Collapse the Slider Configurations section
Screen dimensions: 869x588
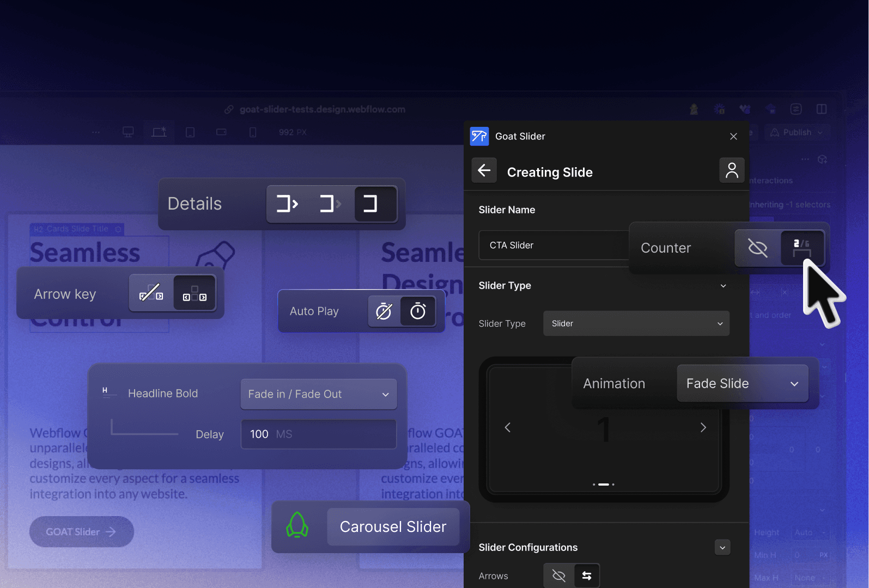722,547
